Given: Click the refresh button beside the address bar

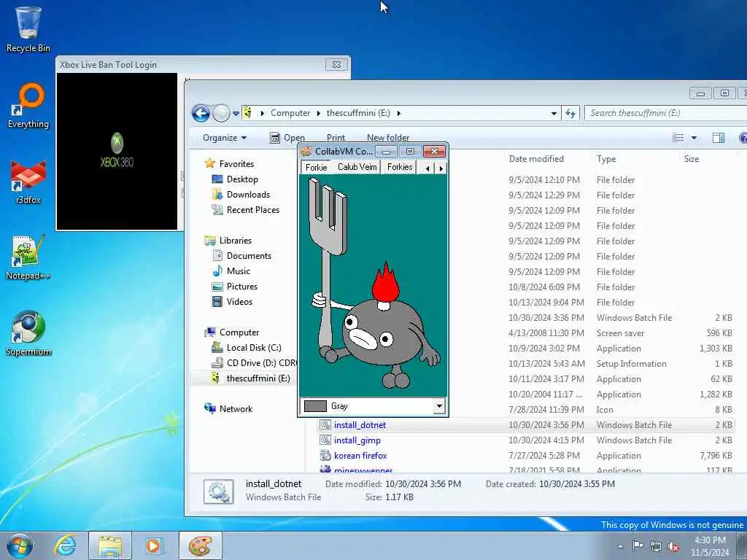Looking at the screenshot, I should click(x=570, y=113).
